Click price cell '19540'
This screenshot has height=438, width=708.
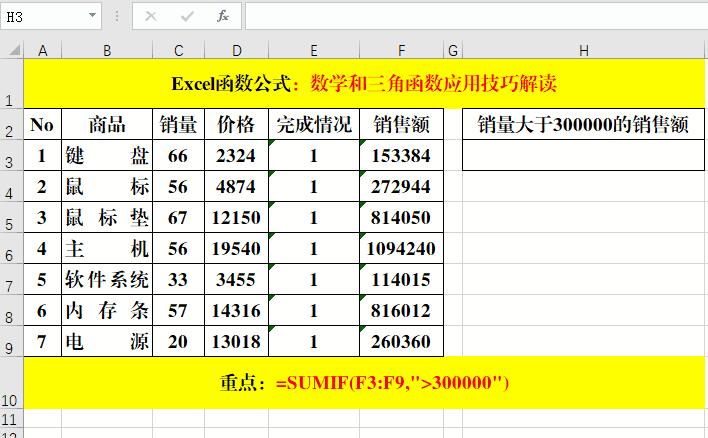pyautogui.click(x=237, y=248)
